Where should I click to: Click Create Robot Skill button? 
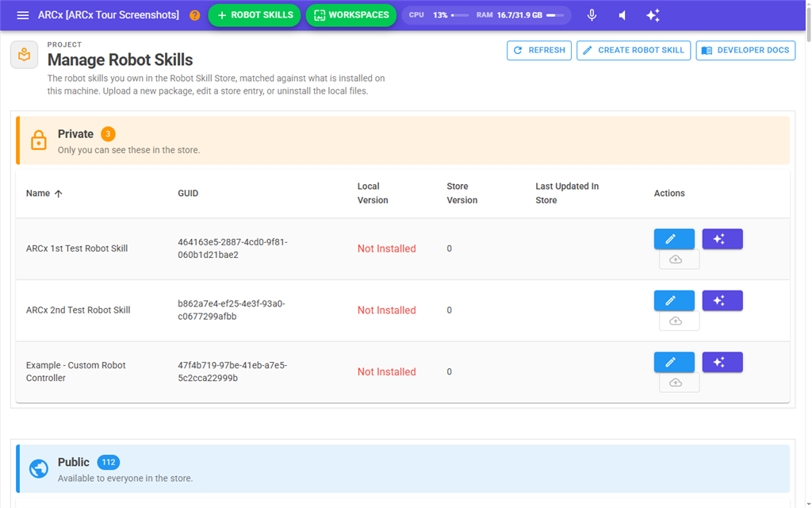point(634,50)
